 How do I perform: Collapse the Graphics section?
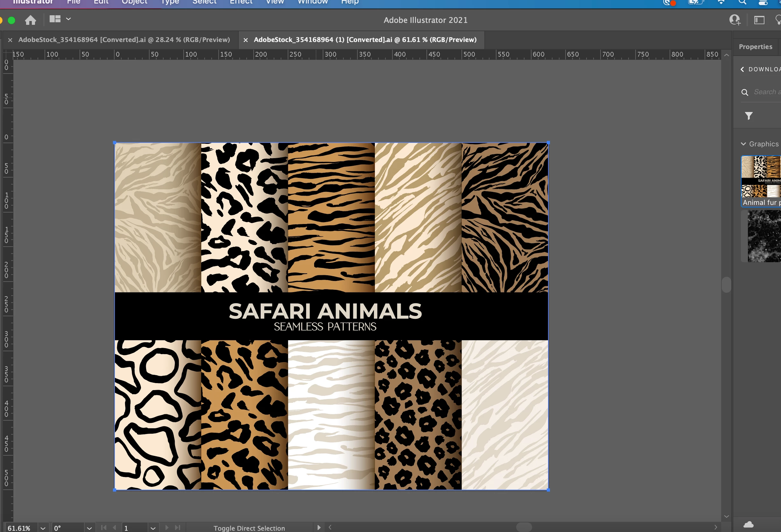coord(743,144)
